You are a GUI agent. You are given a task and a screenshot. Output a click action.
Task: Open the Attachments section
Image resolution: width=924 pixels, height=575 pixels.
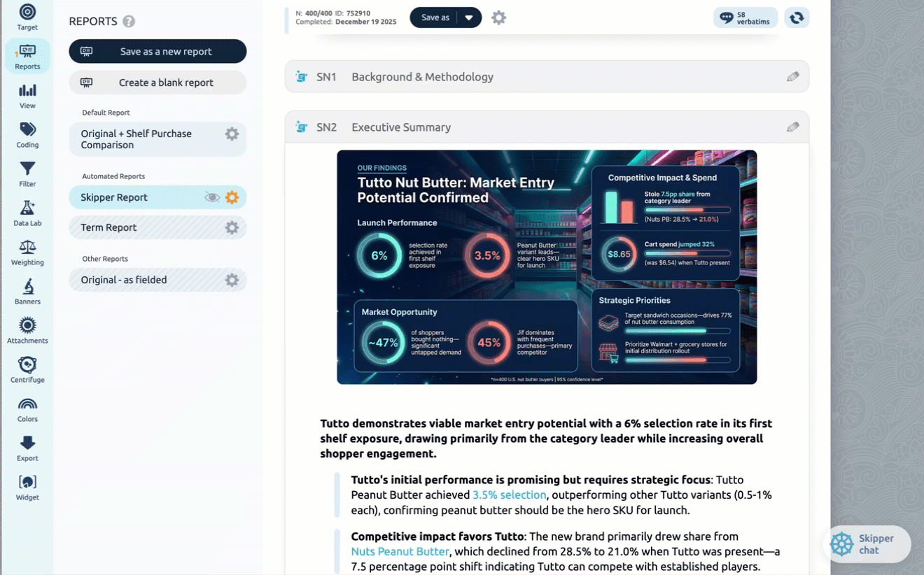tap(27, 330)
